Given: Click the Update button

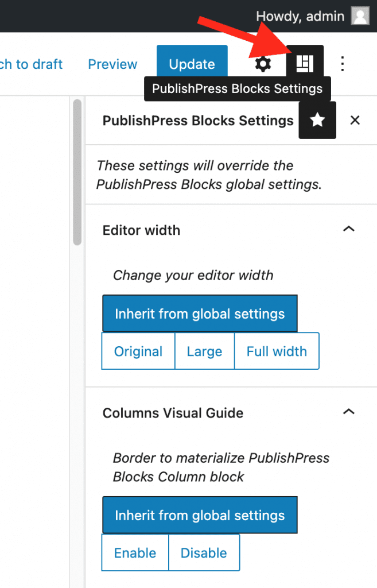Looking at the screenshot, I should click(x=192, y=64).
